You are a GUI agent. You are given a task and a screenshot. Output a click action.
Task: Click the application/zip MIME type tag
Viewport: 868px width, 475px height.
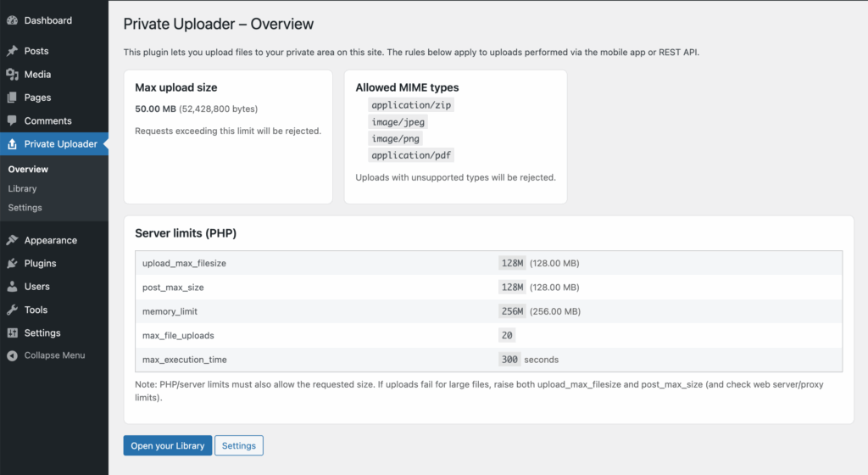pyautogui.click(x=411, y=105)
